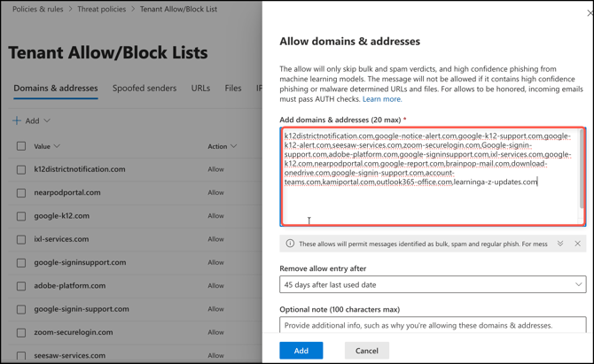Switch to the URLs tab
The width and height of the screenshot is (594, 364).
[200, 89]
